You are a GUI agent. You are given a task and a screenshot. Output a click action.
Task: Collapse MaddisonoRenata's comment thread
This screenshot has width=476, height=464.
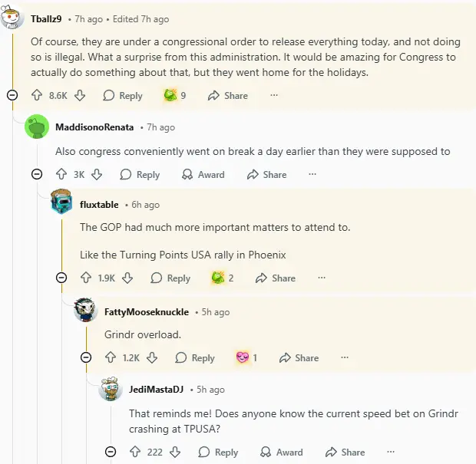tap(36, 174)
